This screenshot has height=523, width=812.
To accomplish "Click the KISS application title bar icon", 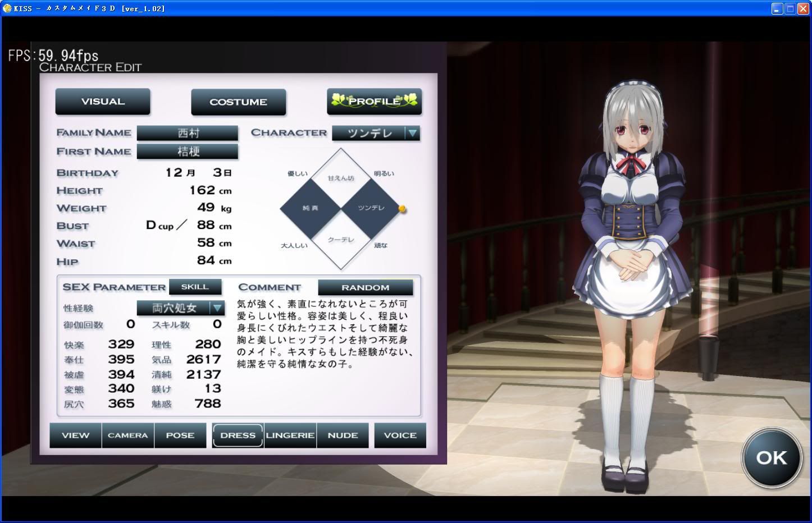I will click(7, 8).
